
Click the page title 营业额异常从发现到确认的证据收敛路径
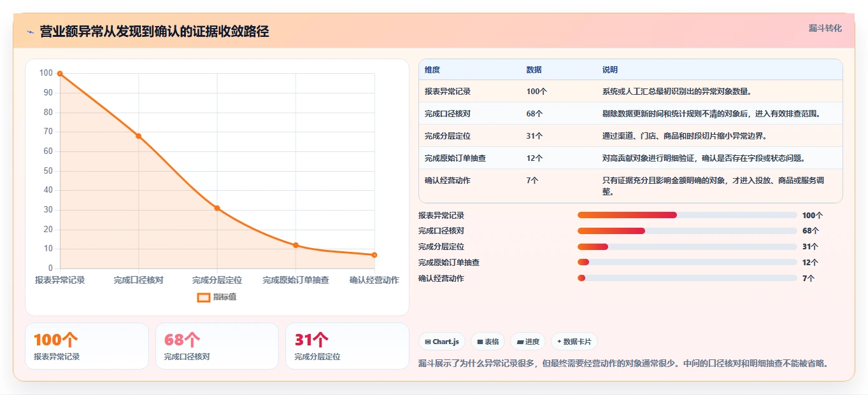tap(154, 32)
